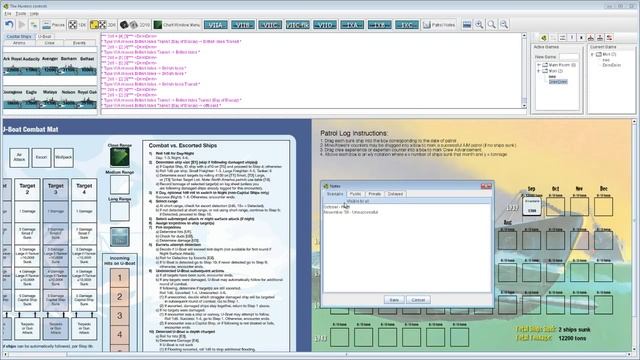
Task: Switch to the Capital Ships tab
Action: click(19, 36)
